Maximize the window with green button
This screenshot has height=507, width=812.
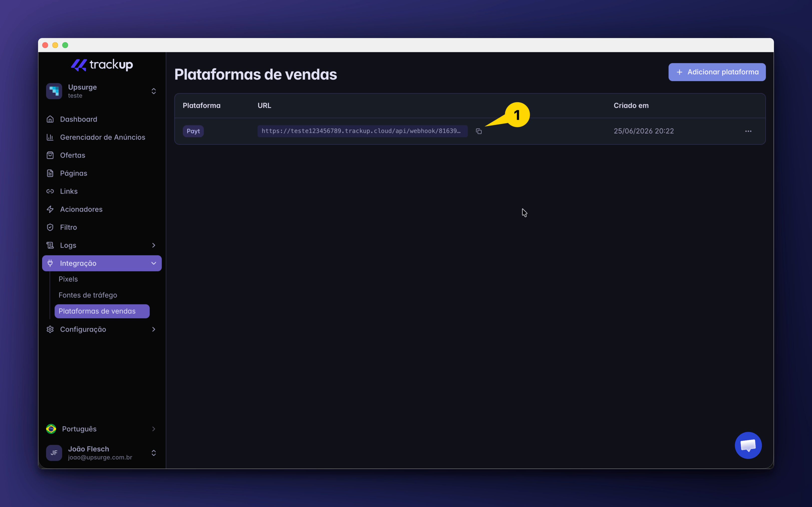65,45
